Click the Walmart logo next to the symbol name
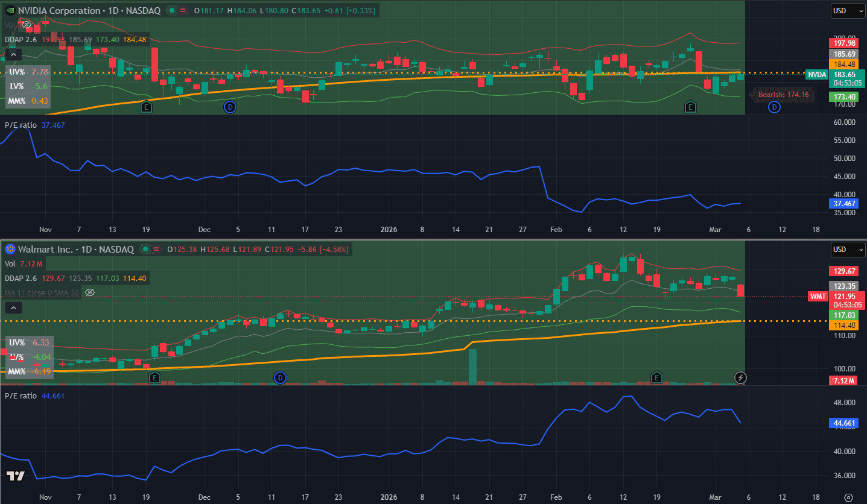The image size is (867, 504). (9, 249)
